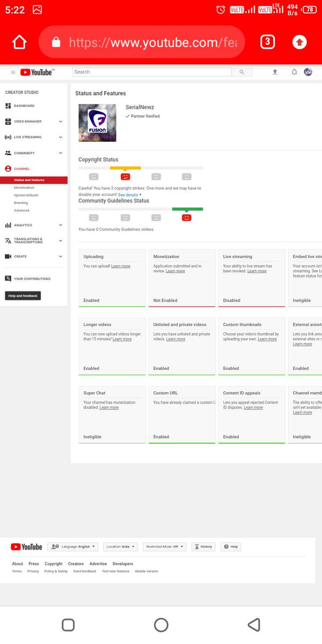Screen dimensions: 322x644
Task: Click the Your Contributions icon
Action: 8,279
